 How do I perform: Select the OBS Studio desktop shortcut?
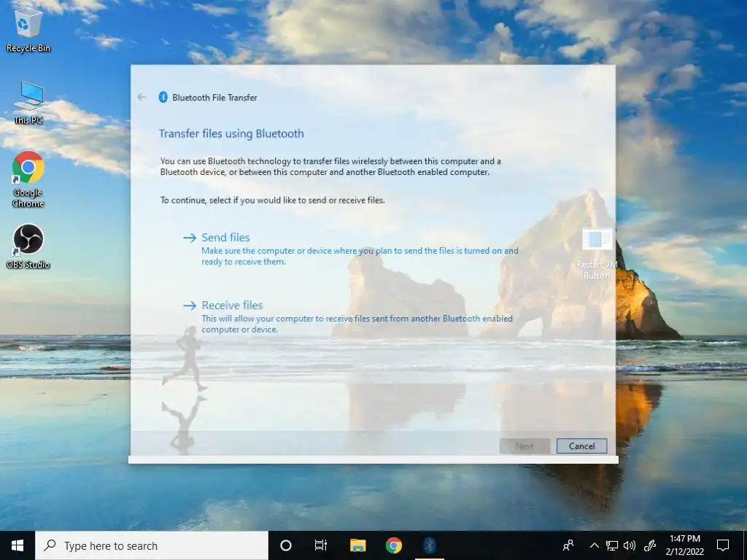[x=28, y=246]
